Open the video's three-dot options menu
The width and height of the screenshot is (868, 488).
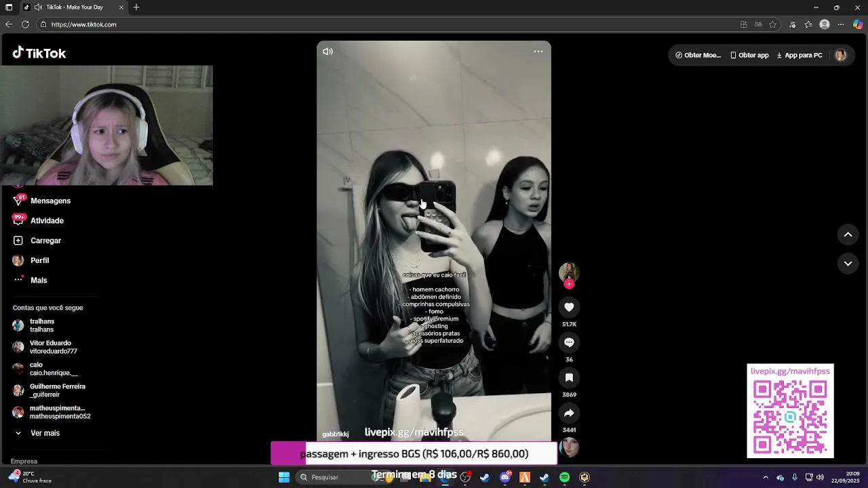click(538, 52)
